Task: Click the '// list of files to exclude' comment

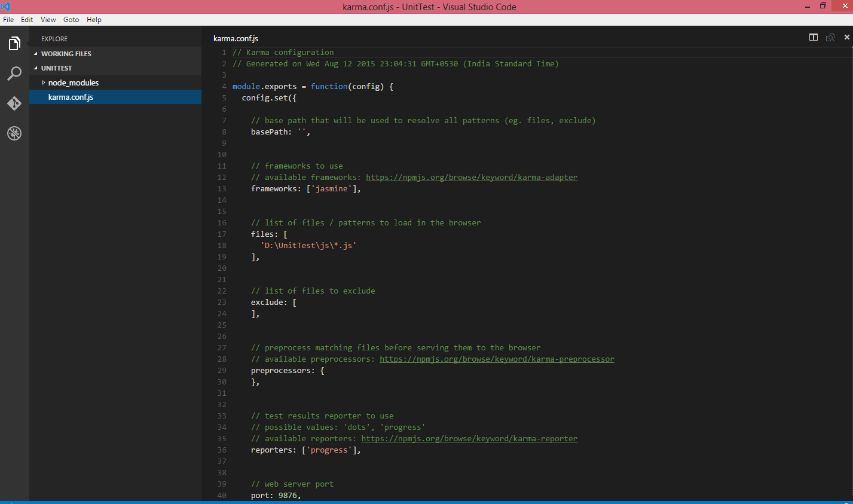Action: 313,291
